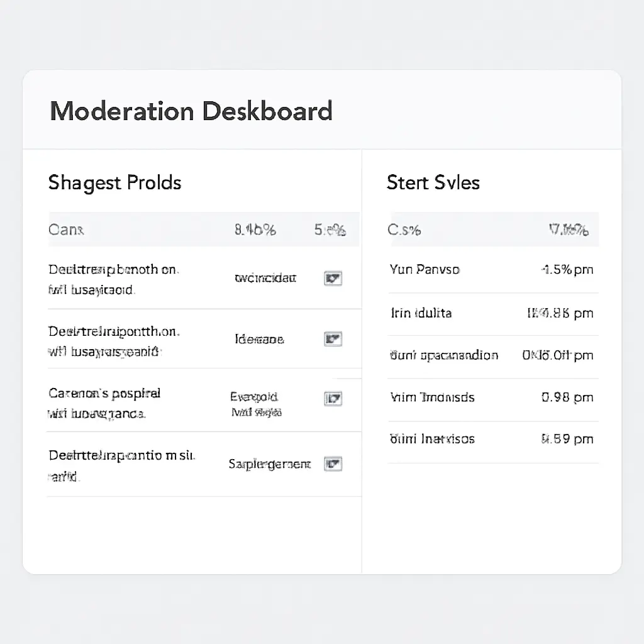This screenshot has height=644, width=644.
Task: Click the Moderation Deskboard title
Action: tap(191, 111)
